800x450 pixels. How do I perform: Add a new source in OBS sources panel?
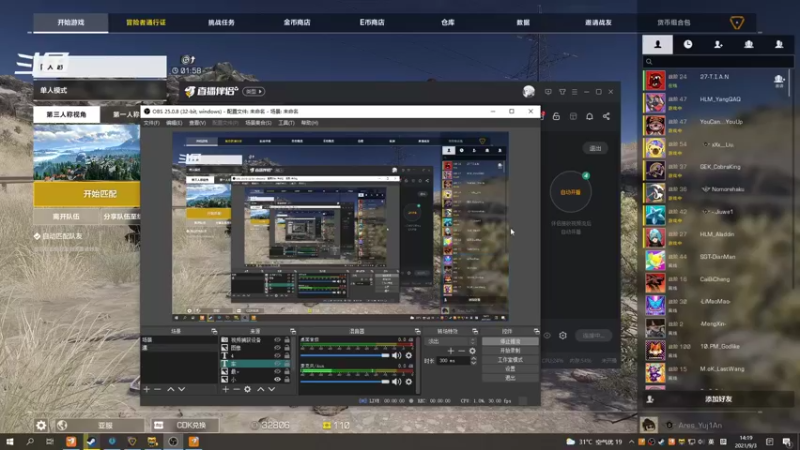click(x=226, y=389)
